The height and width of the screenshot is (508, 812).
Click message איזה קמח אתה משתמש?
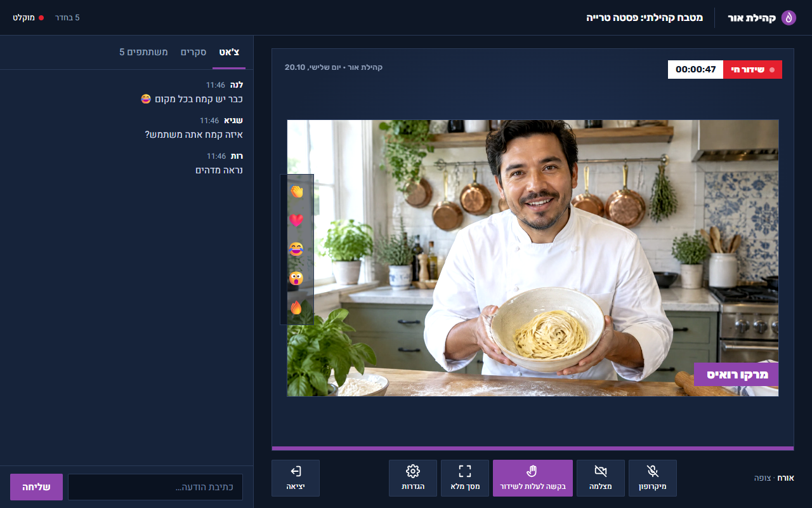pyautogui.click(x=194, y=135)
